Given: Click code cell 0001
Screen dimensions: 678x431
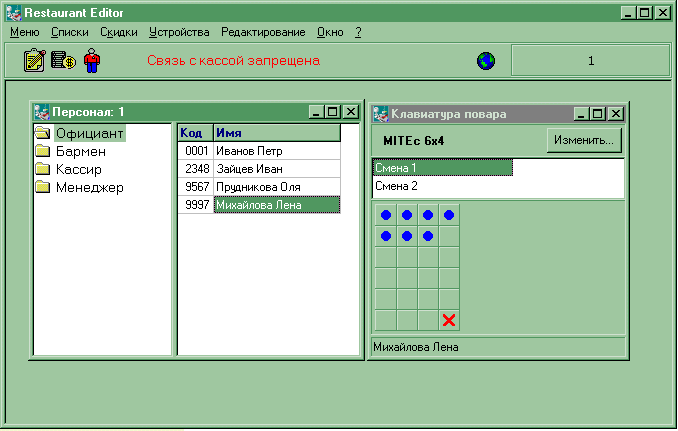Looking at the screenshot, I should [196, 151].
